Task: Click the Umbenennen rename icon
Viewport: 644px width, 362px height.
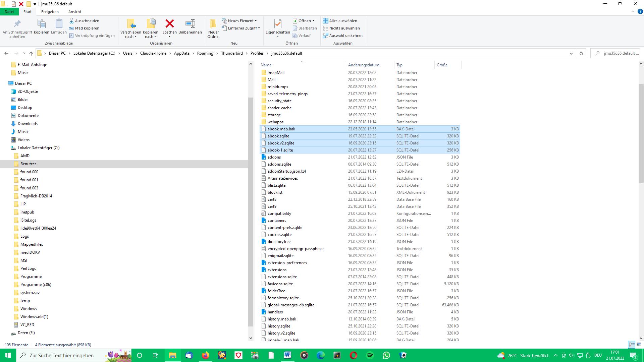Action: pos(190,24)
